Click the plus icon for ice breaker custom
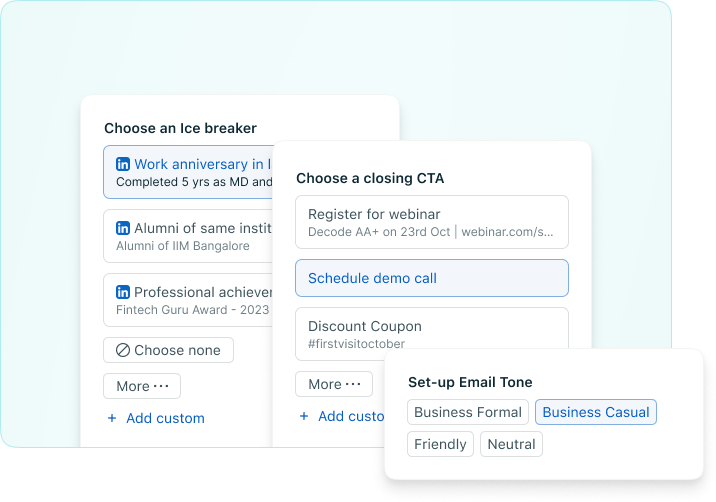 112,418
